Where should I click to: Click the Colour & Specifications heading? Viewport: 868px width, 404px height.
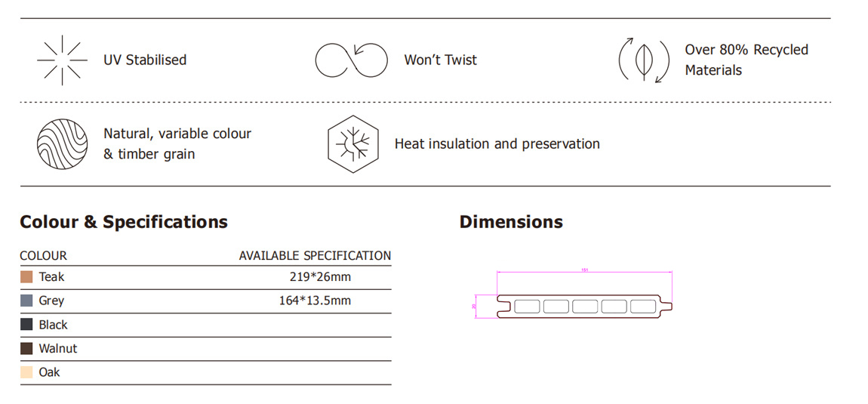pyautogui.click(x=124, y=222)
